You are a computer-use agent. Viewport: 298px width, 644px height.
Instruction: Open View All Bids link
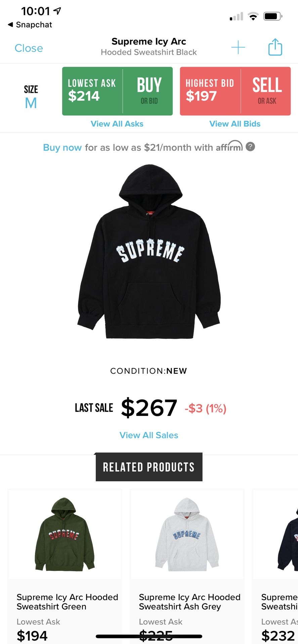click(x=235, y=124)
